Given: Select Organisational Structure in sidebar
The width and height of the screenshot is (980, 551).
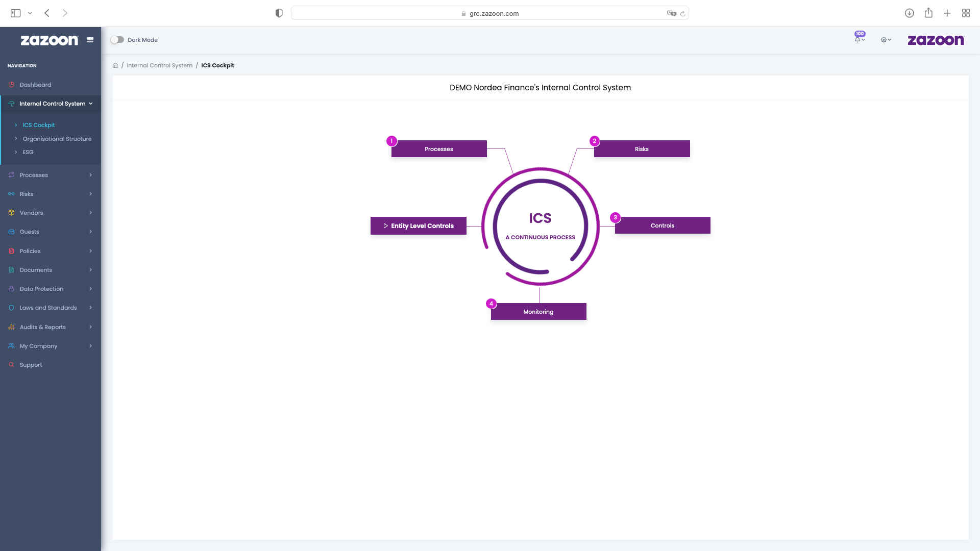Looking at the screenshot, I should click(57, 139).
